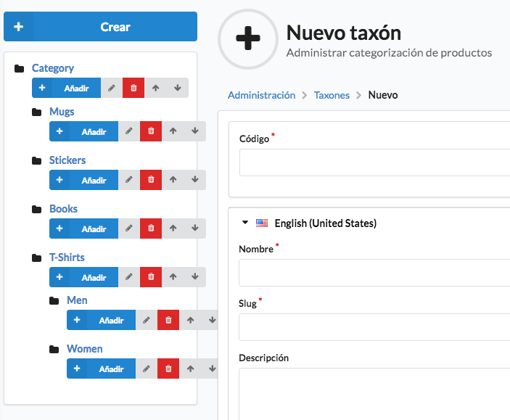Go to Administración breadcrumb
The height and width of the screenshot is (420, 510).
(x=261, y=95)
